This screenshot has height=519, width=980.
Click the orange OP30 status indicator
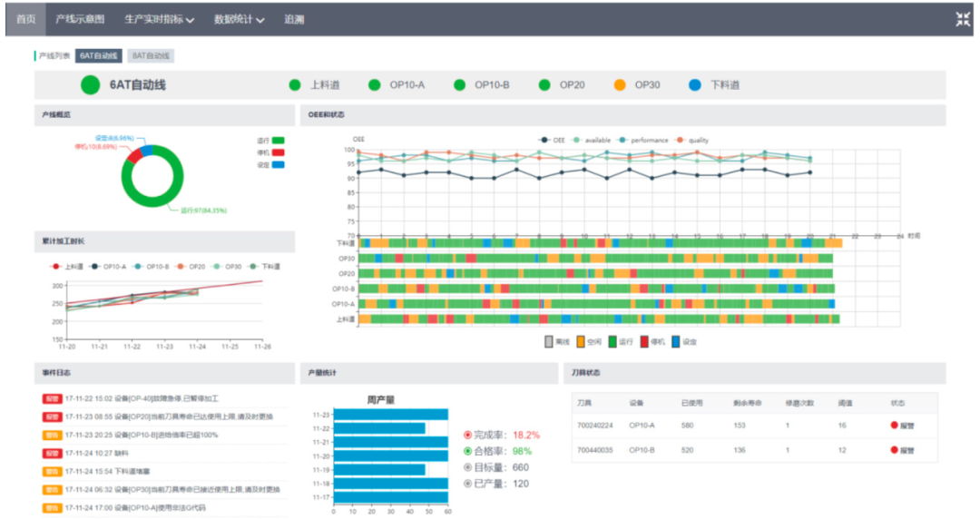coord(620,85)
